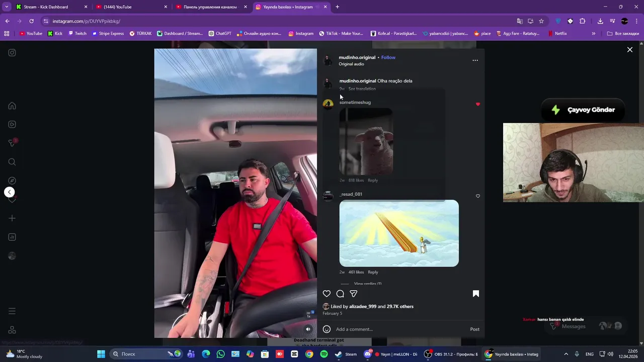644x362 pixels.
Task: Toggle like on sometimeshug's comment
Action: coord(478,104)
